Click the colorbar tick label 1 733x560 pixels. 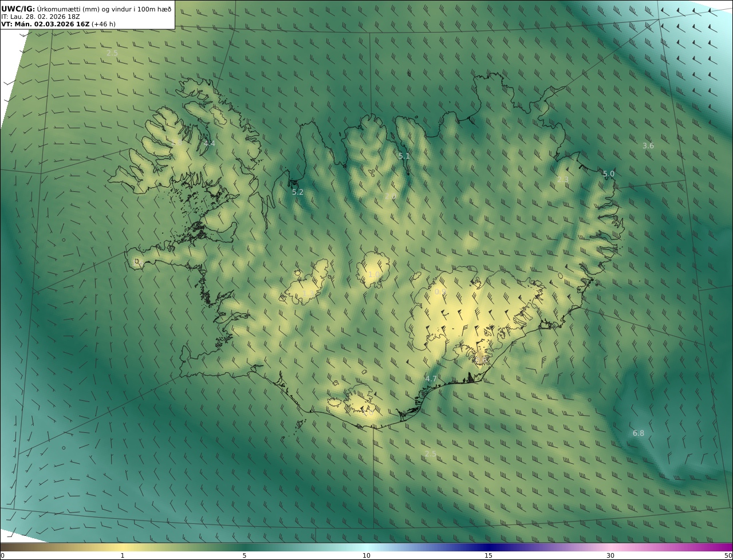[122, 555]
